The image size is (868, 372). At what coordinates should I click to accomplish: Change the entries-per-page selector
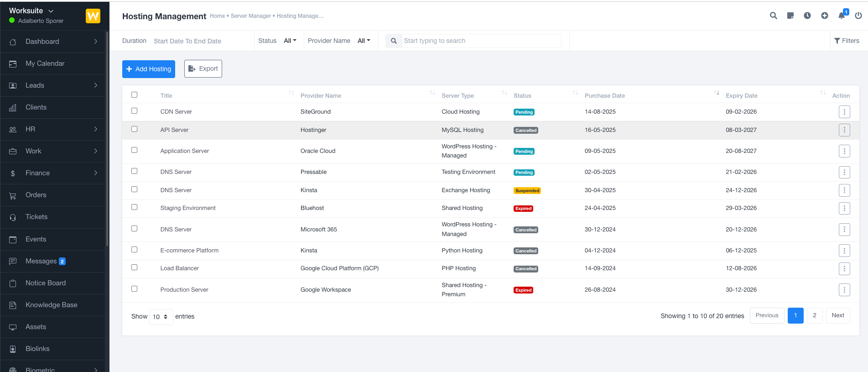[161, 317]
